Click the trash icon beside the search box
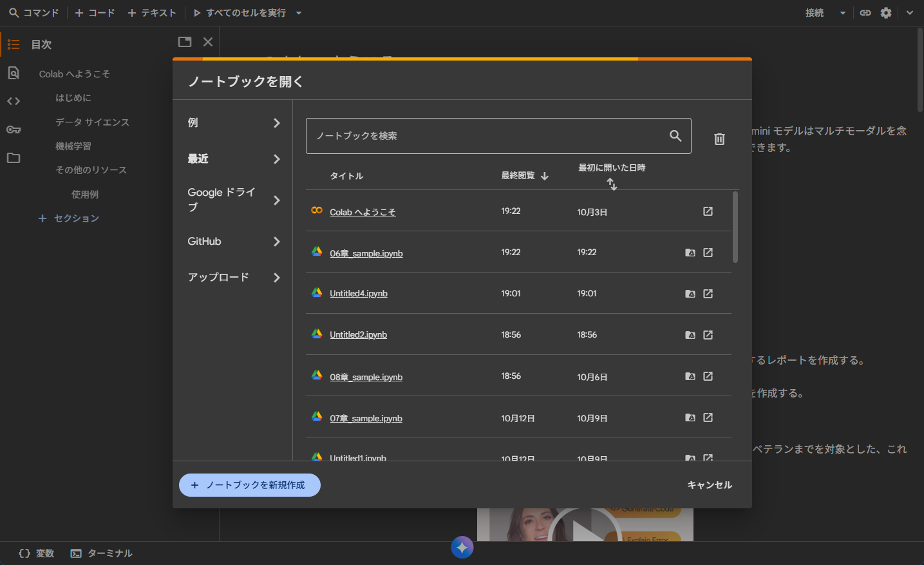This screenshot has height=565, width=924. point(719,139)
